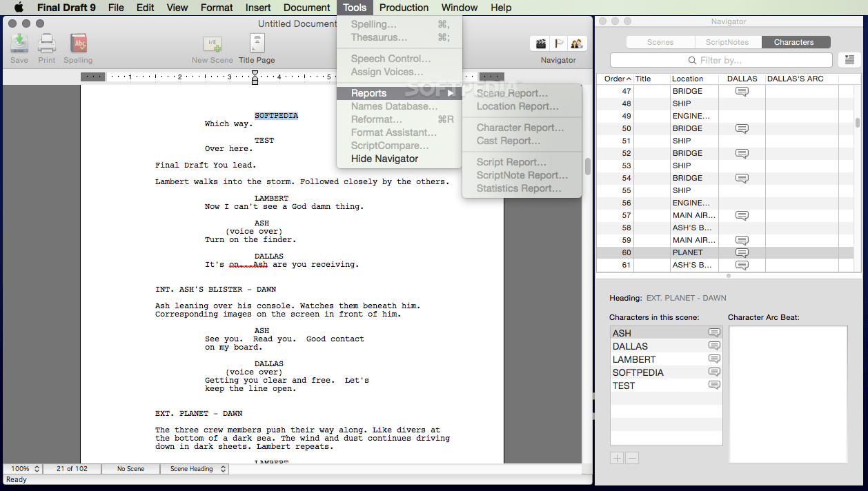The width and height of the screenshot is (868, 491).
Task: Sort by the Order column header
Action: tap(616, 79)
